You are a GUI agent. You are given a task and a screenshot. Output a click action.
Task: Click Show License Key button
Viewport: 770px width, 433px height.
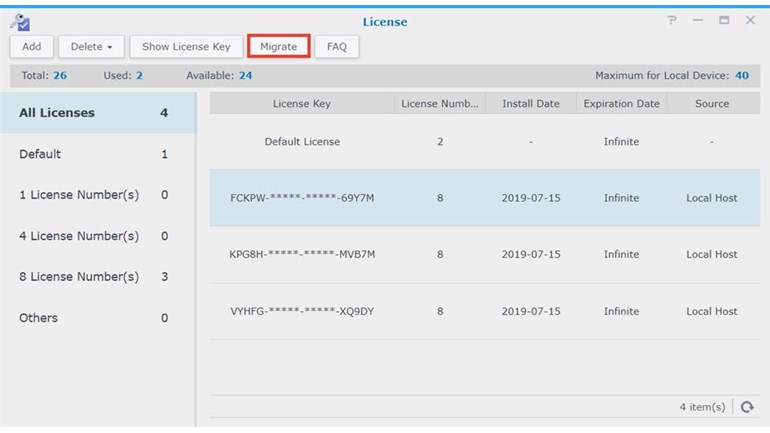tap(186, 47)
